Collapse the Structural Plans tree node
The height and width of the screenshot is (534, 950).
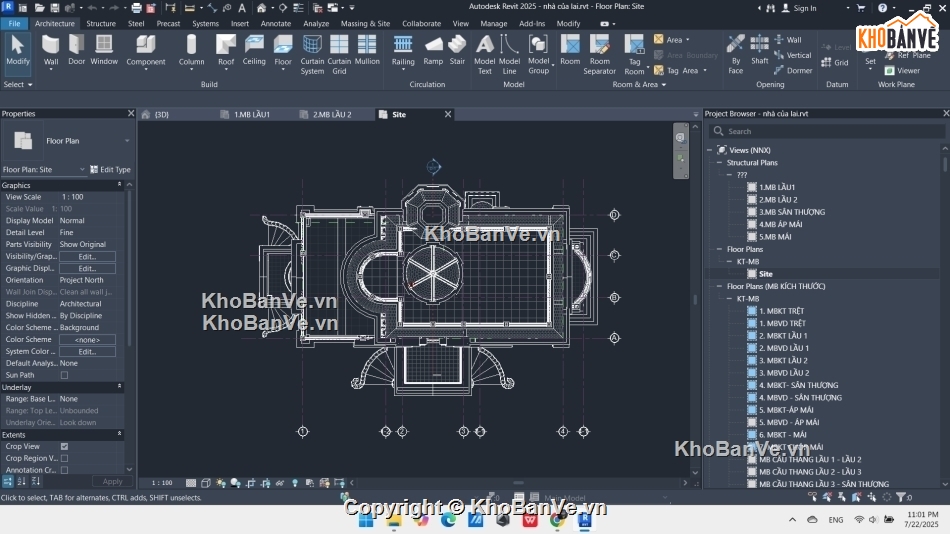(719, 162)
